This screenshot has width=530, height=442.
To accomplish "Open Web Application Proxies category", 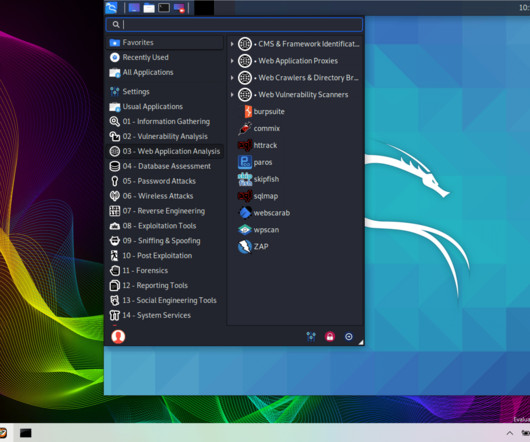I will point(288,61).
